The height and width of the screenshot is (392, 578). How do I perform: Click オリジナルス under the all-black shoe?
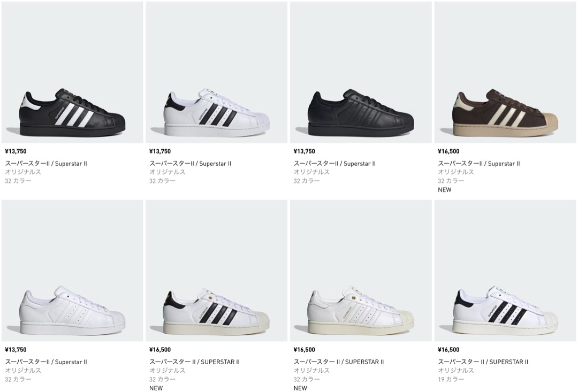[x=311, y=172]
